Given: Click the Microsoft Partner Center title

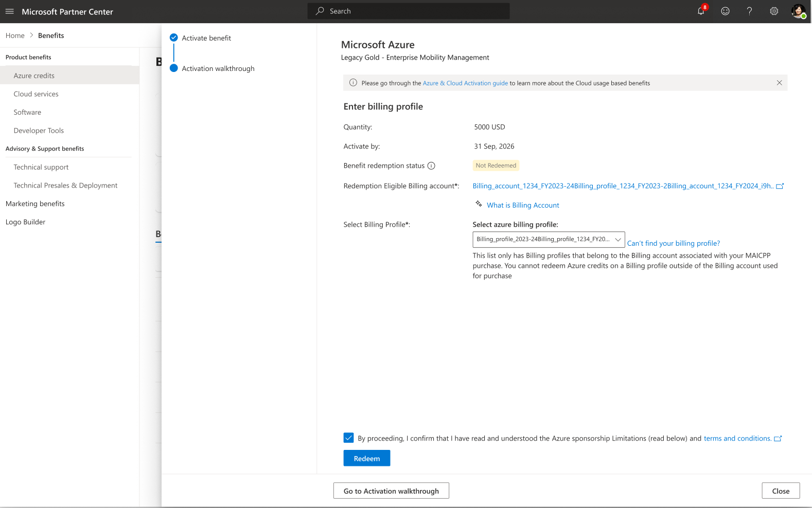Looking at the screenshot, I should coord(67,12).
